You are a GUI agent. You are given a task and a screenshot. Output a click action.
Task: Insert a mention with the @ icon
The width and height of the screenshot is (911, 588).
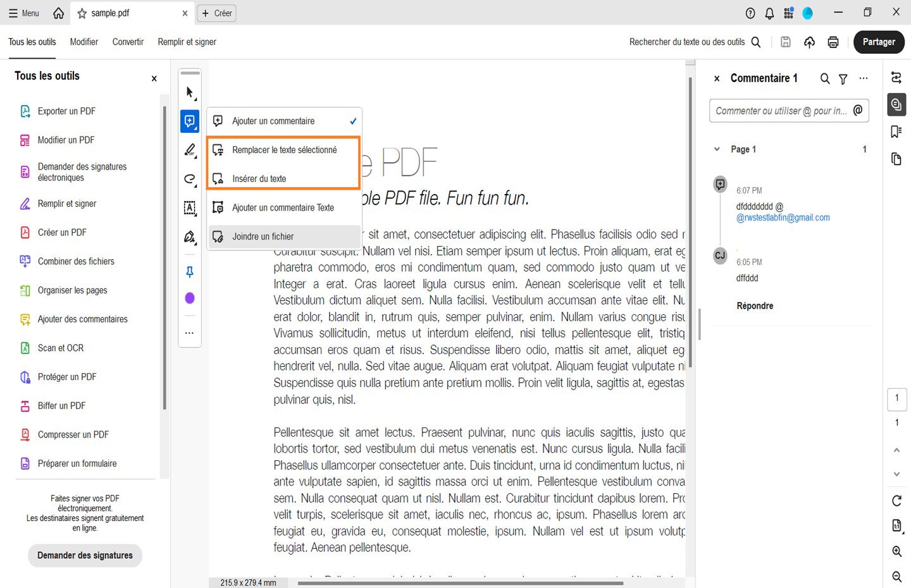[858, 110]
